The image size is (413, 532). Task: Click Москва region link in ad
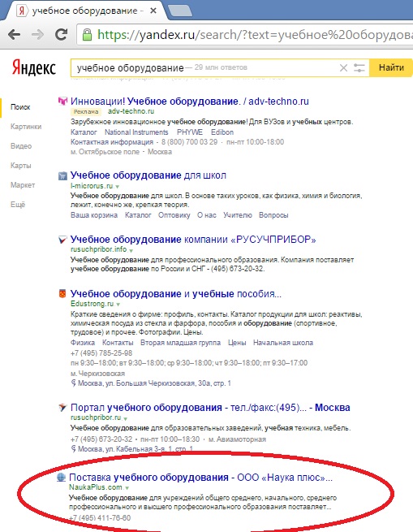160,152
